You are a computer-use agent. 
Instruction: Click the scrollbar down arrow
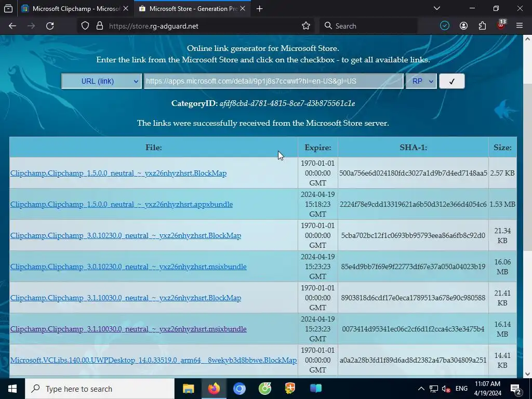point(528,374)
